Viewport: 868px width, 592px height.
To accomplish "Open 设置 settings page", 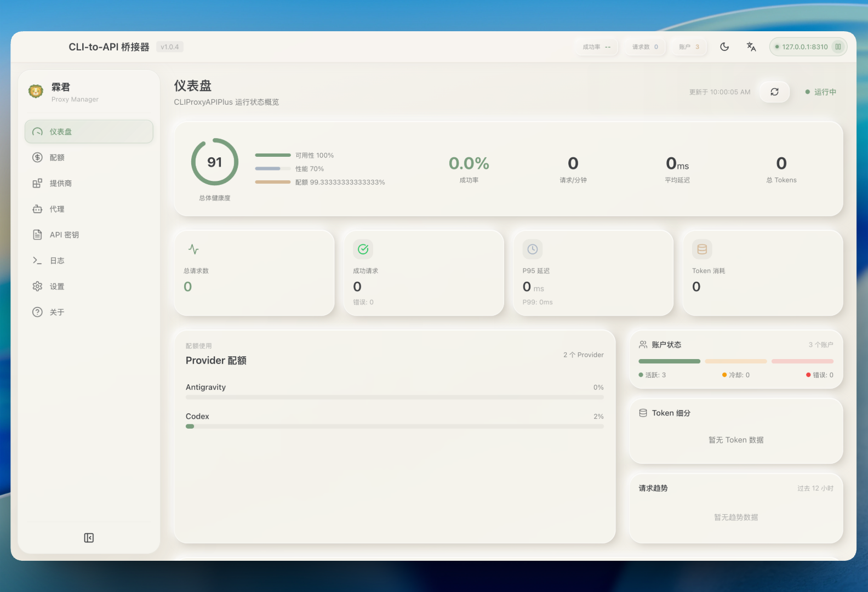I will click(89, 286).
